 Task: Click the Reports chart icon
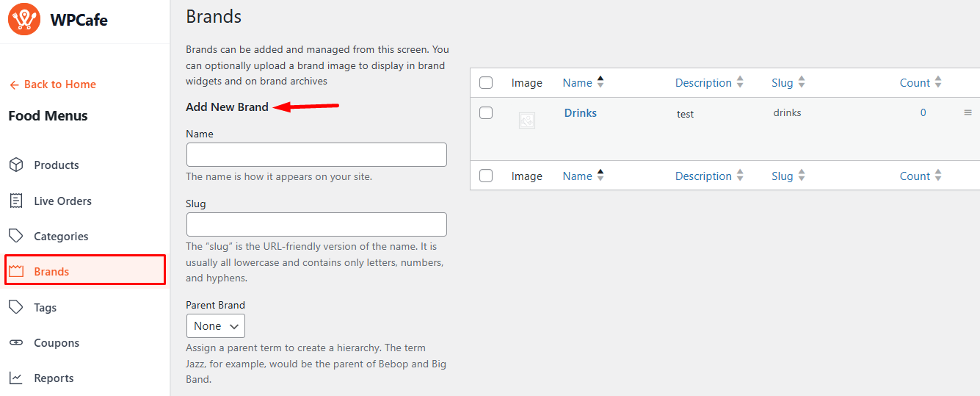pos(16,378)
